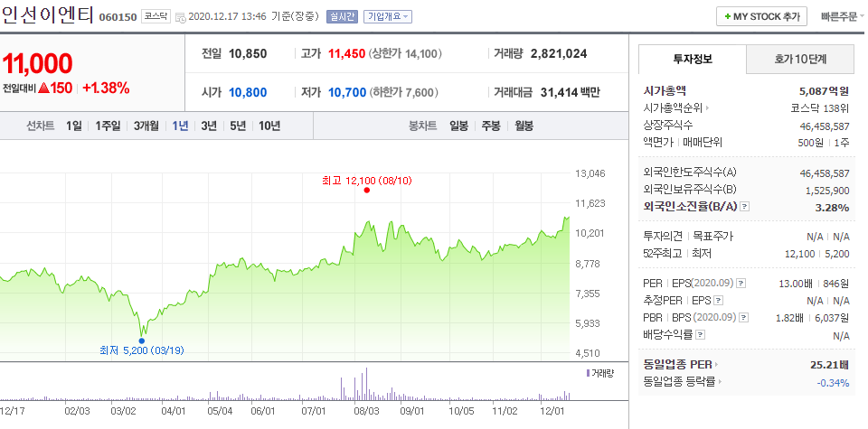The width and height of the screenshot is (868, 429).
Task: Click the 실시간 badge
Action: [343, 16]
